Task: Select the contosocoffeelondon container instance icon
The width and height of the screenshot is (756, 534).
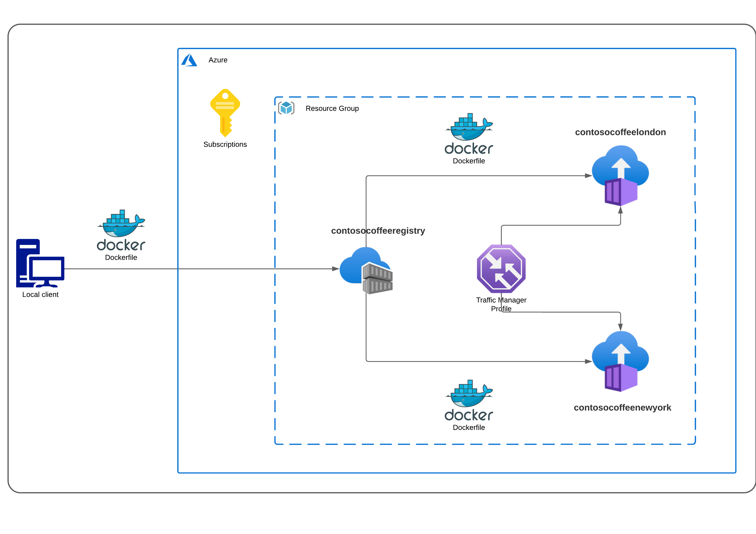Action: pyautogui.click(x=620, y=175)
